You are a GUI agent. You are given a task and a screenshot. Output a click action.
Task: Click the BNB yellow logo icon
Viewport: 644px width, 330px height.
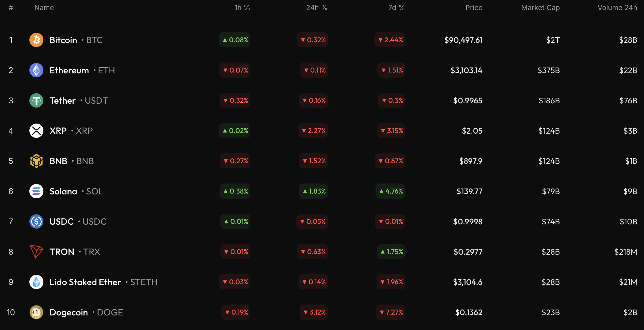click(36, 161)
